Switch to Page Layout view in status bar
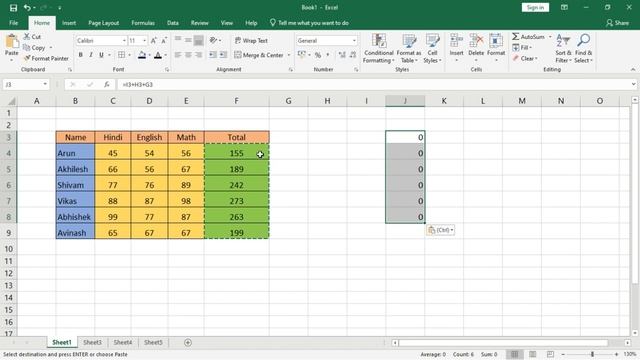Viewport: 640px width, 360px height. [533, 354]
